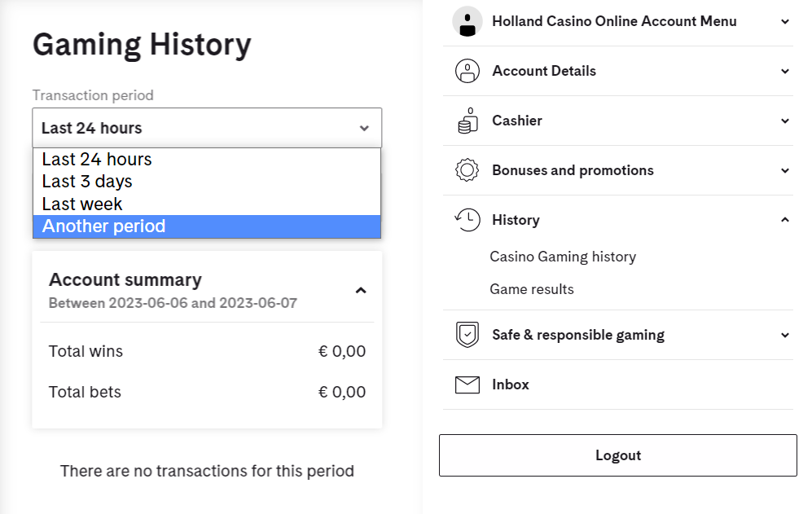This screenshot has height=514, width=812.
Task: Choose Another period from the list
Action: [207, 226]
